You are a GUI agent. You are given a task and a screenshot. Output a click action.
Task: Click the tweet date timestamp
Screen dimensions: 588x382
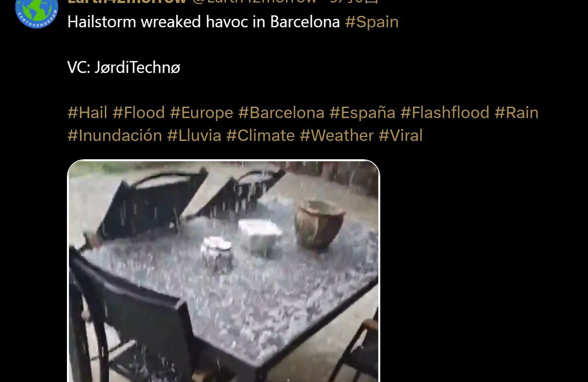(354, 1)
